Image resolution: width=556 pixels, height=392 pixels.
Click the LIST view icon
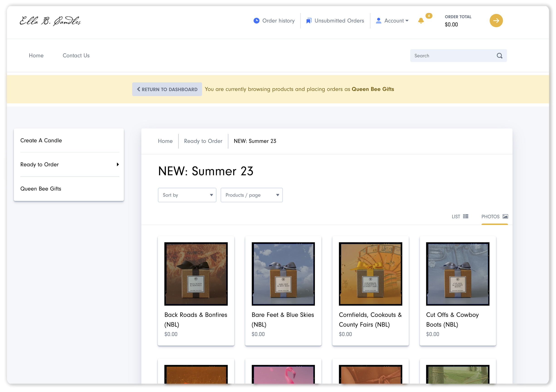click(x=465, y=216)
